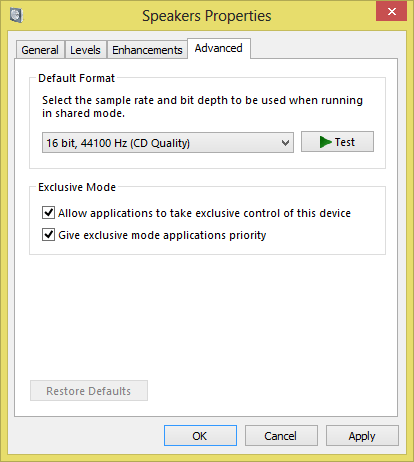The image size is (414, 462).
Task: Click the Restore Defaults button
Action: [x=89, y=391]
